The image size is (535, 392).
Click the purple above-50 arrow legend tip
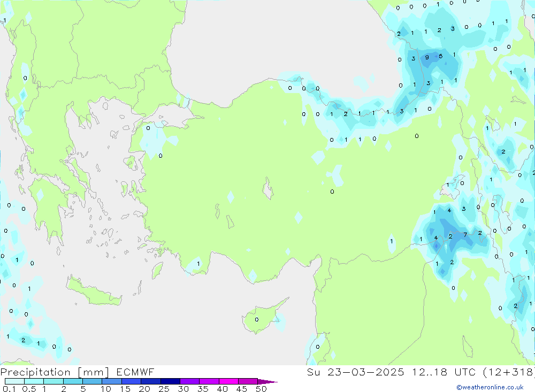pyautogui.click(x=267, y=381)
